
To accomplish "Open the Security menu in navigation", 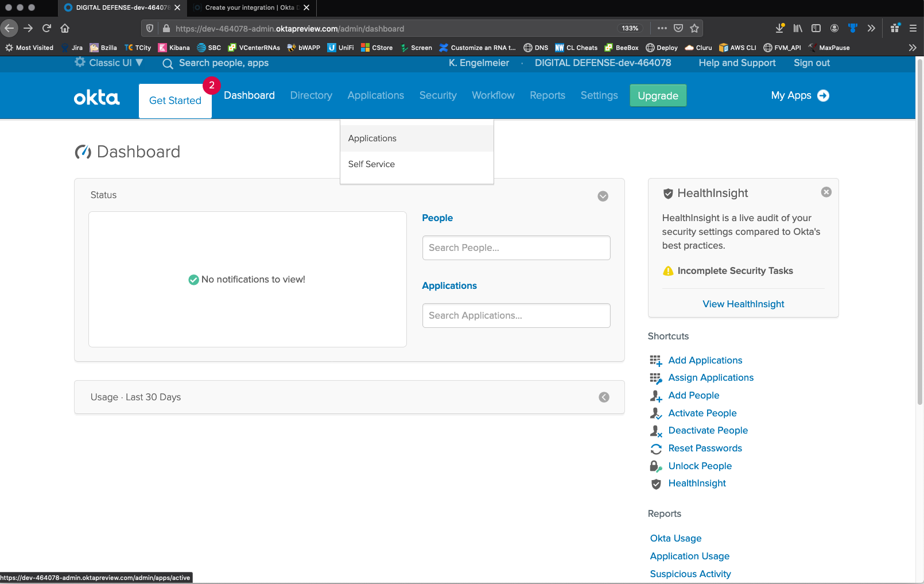I will coord(437,95).
